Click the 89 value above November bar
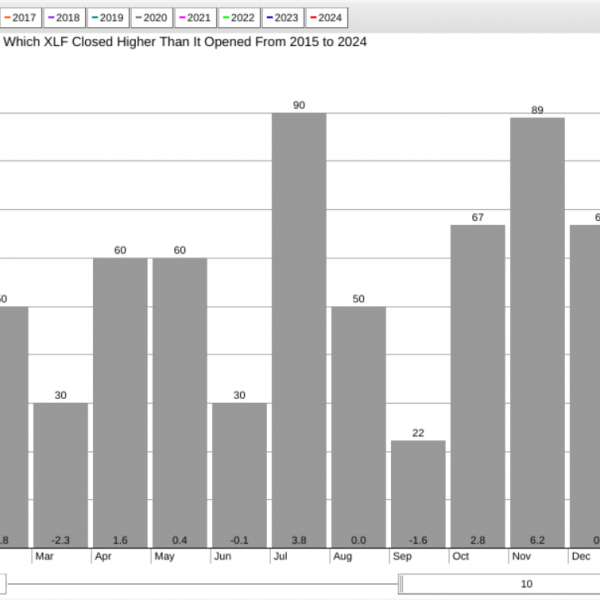The image size is (600, 600). (x=538, y=110)
